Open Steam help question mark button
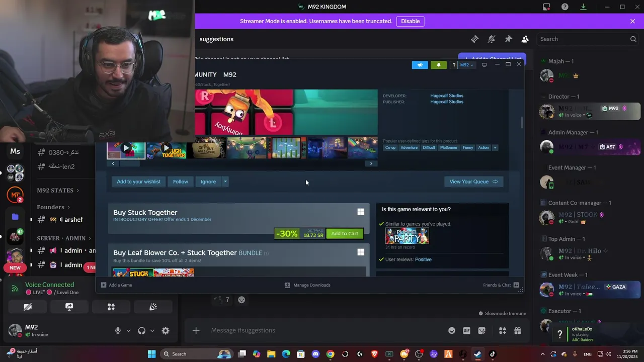Viewport: 644px width, 362px height. (x=454, y=65)
